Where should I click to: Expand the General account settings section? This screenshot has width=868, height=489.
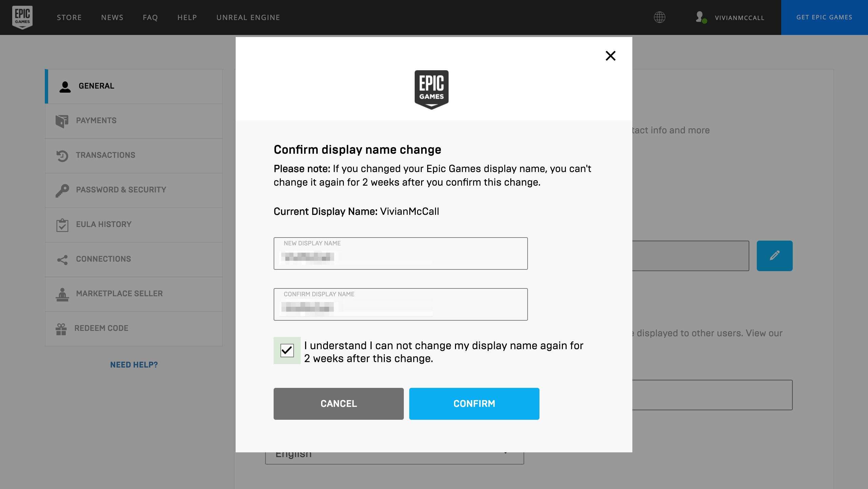[134, 87]
